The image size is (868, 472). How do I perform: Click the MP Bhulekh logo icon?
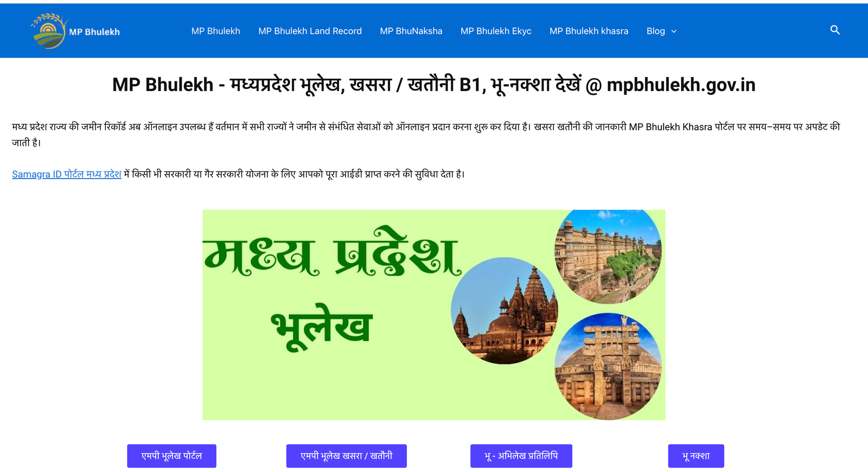[49, 31]
